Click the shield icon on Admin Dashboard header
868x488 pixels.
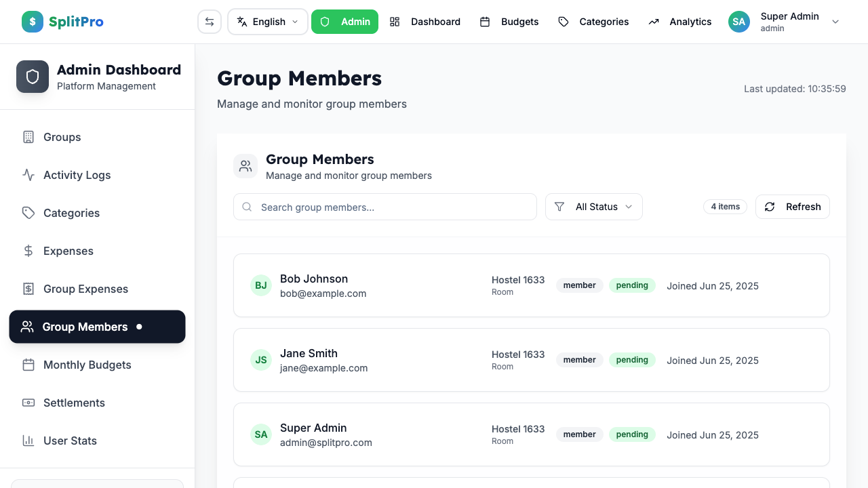click(32, 76)
